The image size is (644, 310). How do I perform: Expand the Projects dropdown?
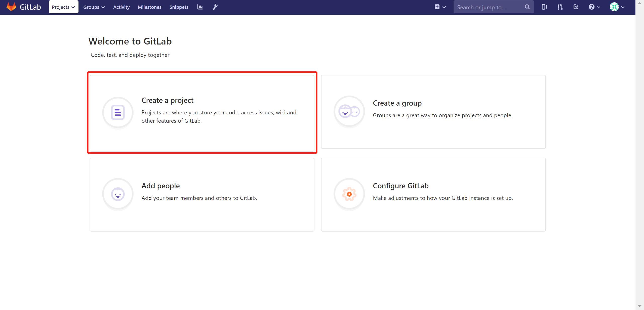(x=63, y=7)
